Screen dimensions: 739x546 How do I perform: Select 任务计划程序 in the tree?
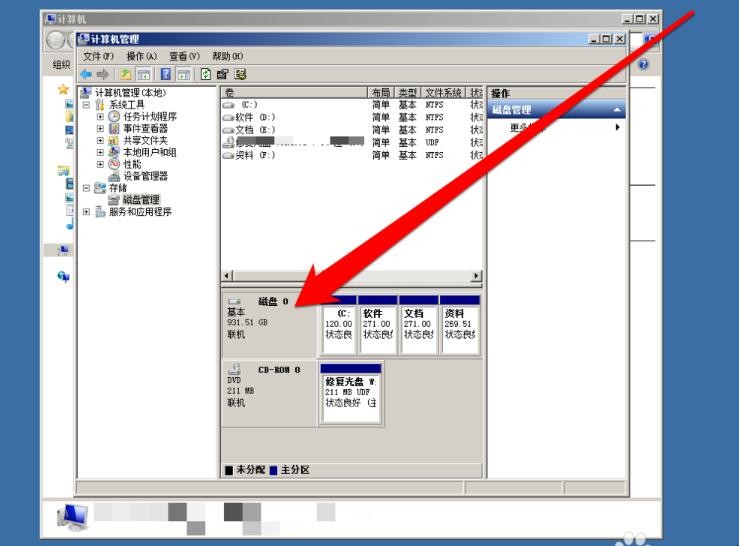point(151,117)
